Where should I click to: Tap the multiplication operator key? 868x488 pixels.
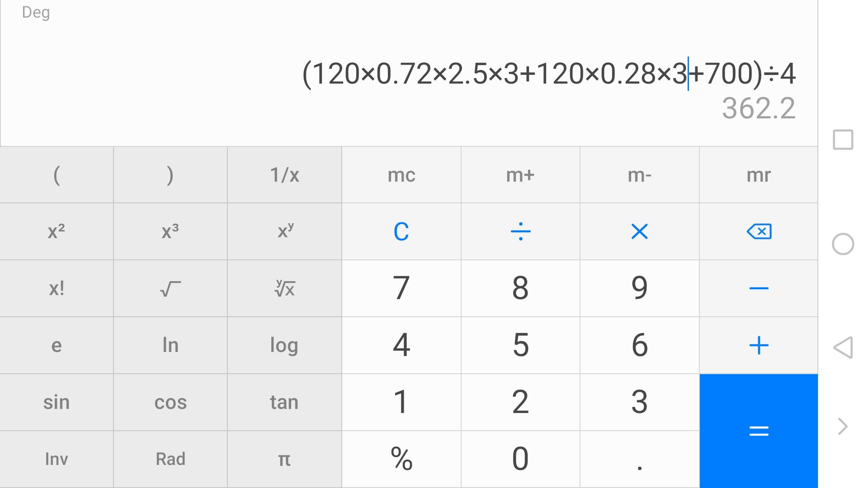[x=639, y=231]
